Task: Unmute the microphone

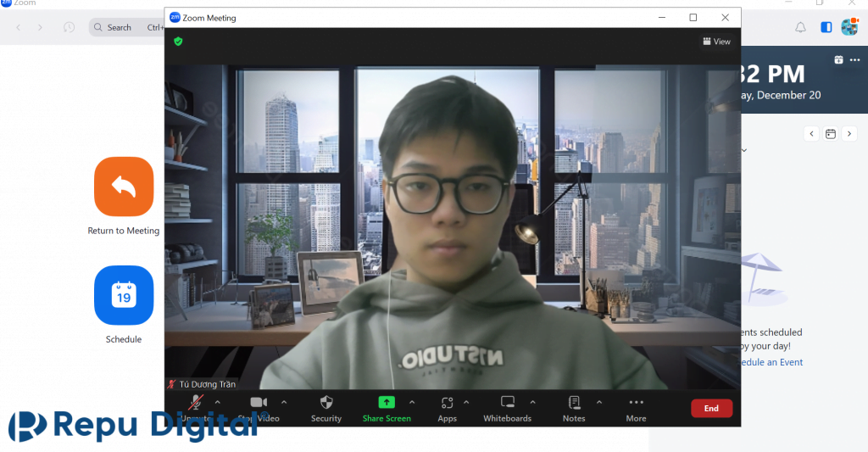Action: coord(197,403)
